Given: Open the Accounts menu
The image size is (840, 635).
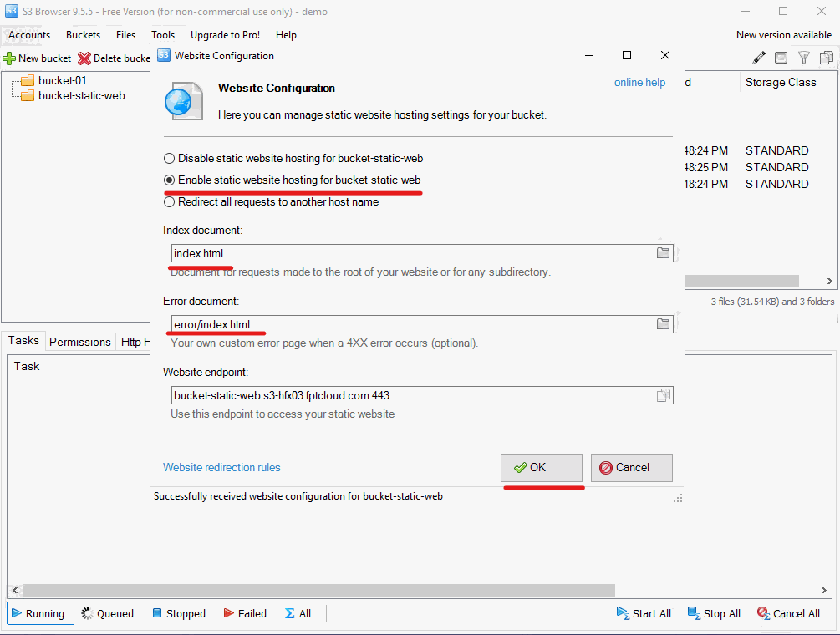Looking at the screenshot, I should pyautogui.click(x=29, y=35).
